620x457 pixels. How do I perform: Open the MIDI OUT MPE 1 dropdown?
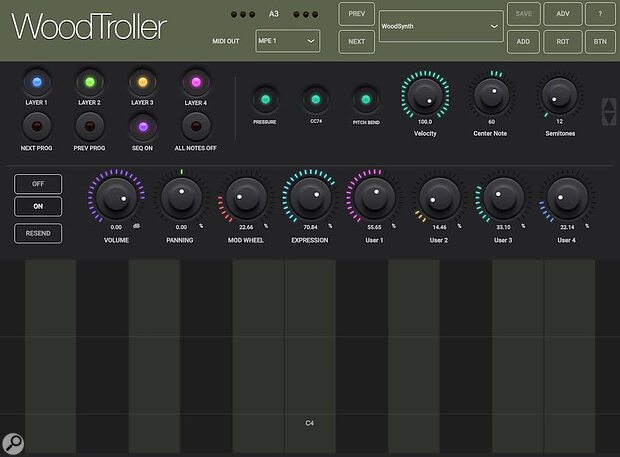point(288,41)
